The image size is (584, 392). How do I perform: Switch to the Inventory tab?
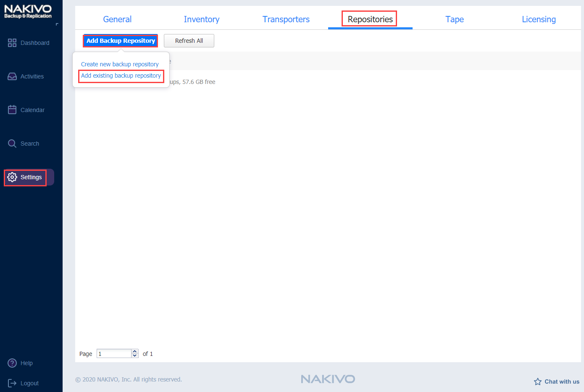coord(202,19)
